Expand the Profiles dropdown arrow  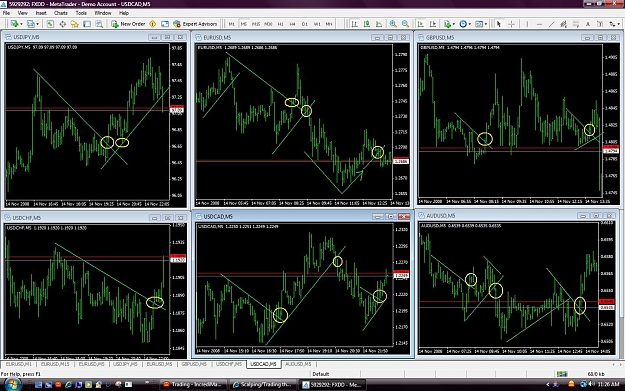(37, 24)
